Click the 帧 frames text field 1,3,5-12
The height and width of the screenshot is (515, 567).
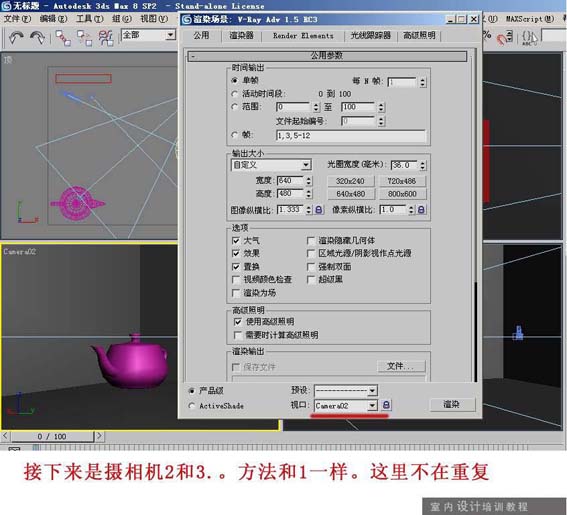350,136
